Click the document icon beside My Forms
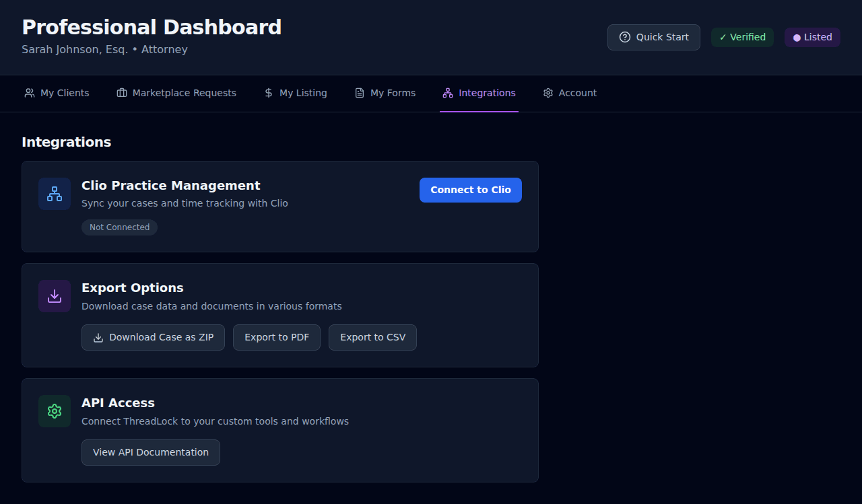The width and height of the screenshot is (862, 504). [360, 93]
